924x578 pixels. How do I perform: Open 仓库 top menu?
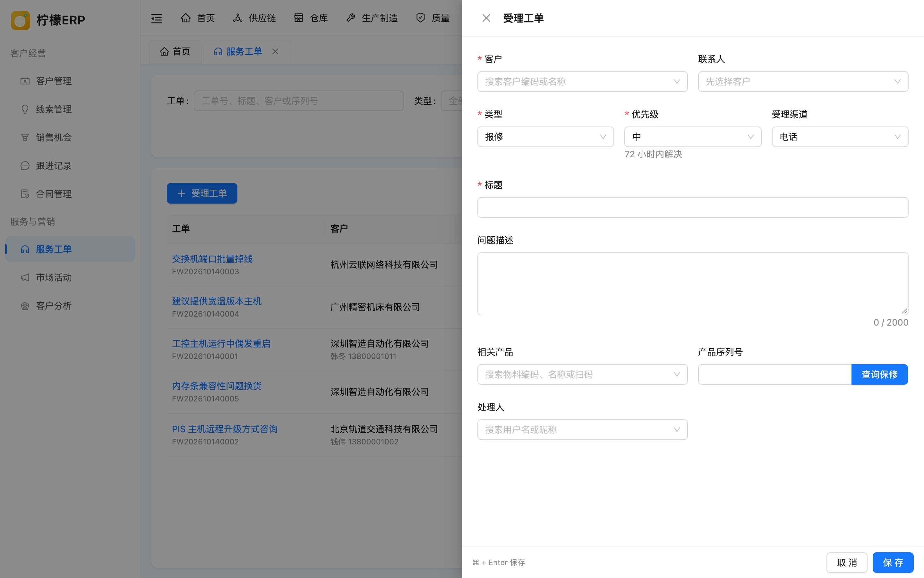tap(311, 18)
